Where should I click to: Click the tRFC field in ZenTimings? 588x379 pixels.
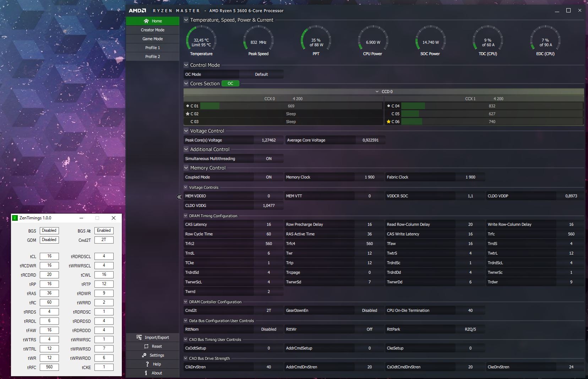[x=49, y=367]
